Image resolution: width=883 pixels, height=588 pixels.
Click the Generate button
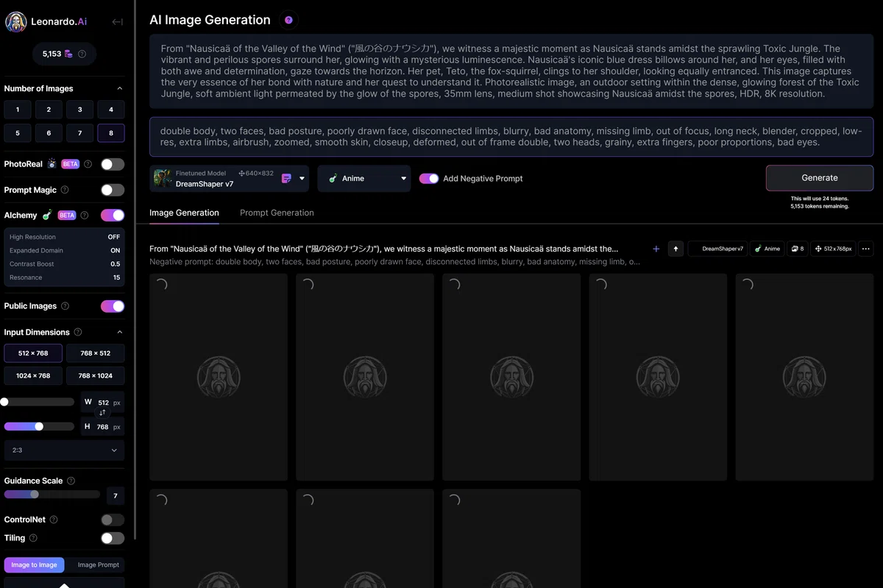(x=820, y=178)
